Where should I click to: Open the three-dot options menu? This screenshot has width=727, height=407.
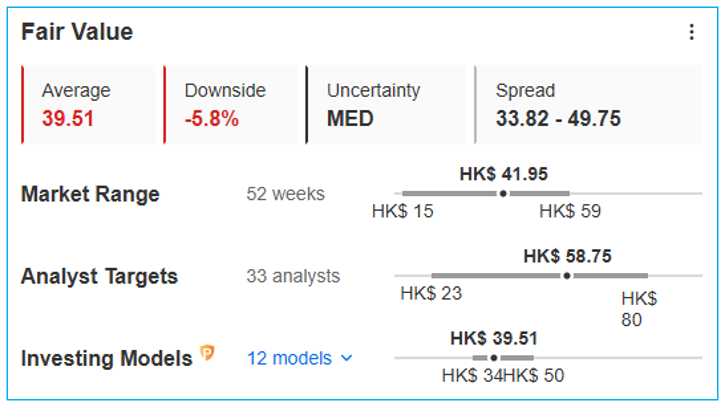(x=691, y=32)
